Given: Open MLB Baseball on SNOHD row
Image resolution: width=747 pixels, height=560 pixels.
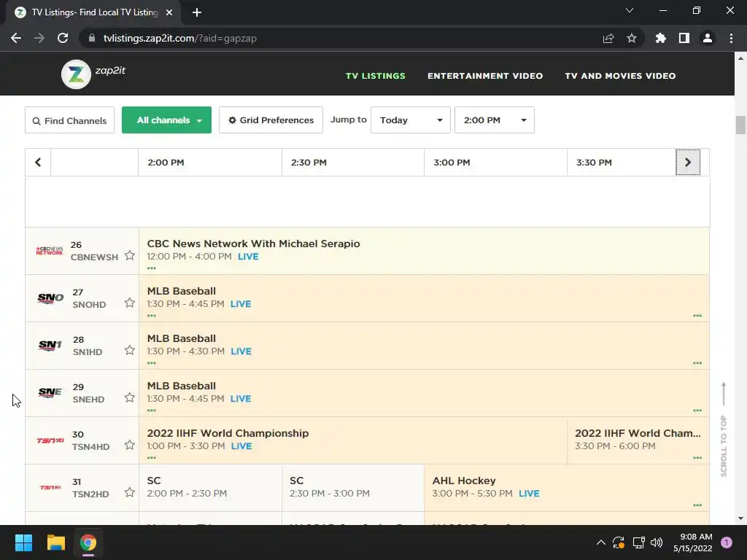Looking at the screenshot, I should (182, 291).
